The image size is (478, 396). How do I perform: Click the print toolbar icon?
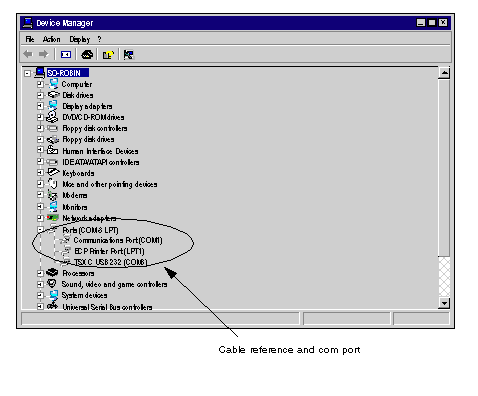point(87,54)
